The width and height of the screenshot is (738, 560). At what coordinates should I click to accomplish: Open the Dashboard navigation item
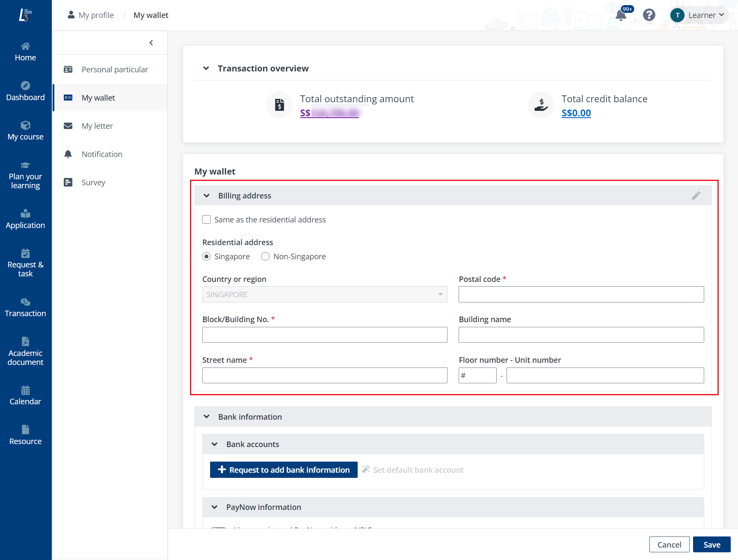[25, 92]
